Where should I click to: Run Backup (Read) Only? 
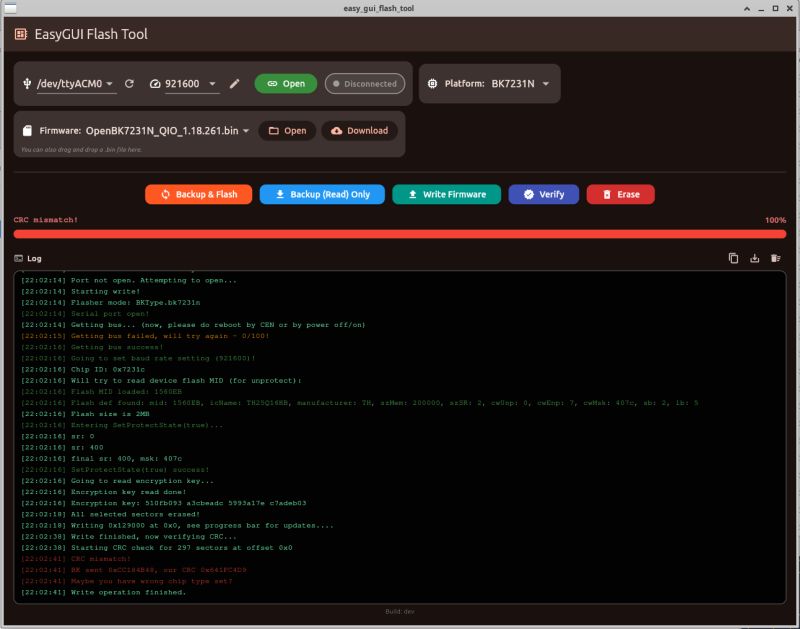tap(321, 195)
